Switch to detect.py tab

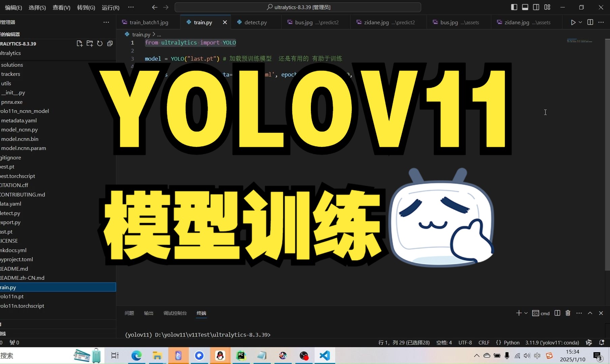click(256, 22)
